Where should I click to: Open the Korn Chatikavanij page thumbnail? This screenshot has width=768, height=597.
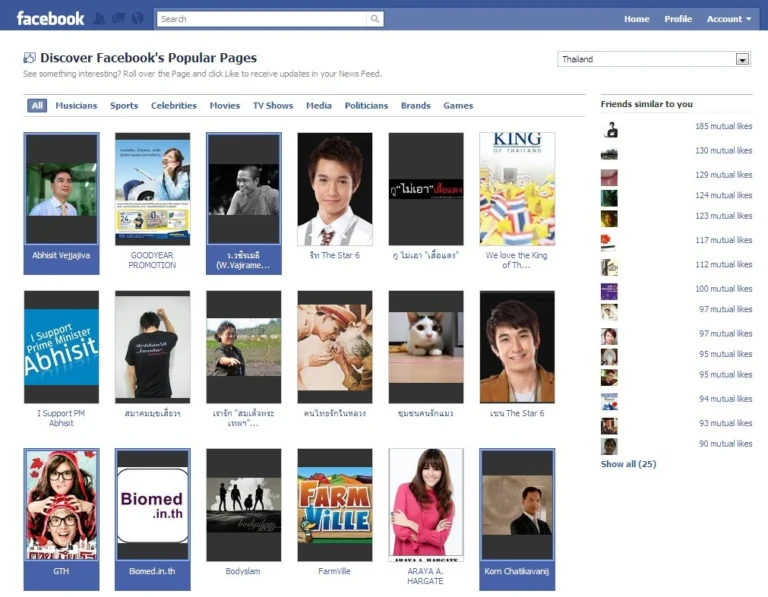517,505
